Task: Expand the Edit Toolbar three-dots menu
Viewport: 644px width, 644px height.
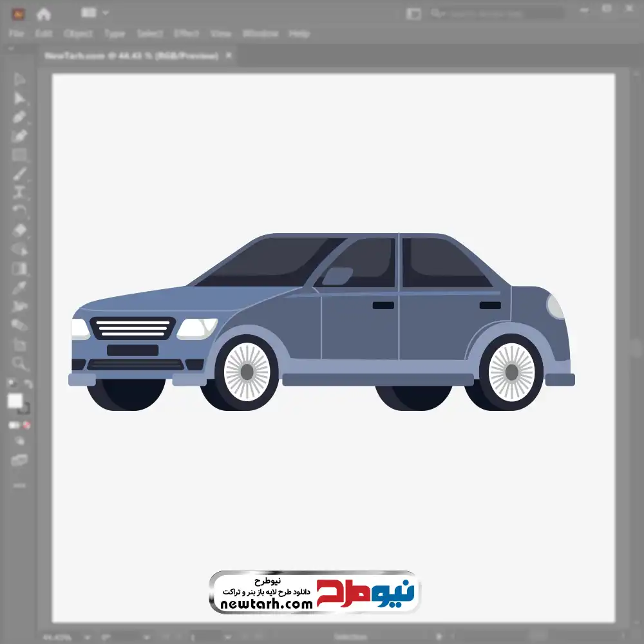Action: [x=19, y=484]
